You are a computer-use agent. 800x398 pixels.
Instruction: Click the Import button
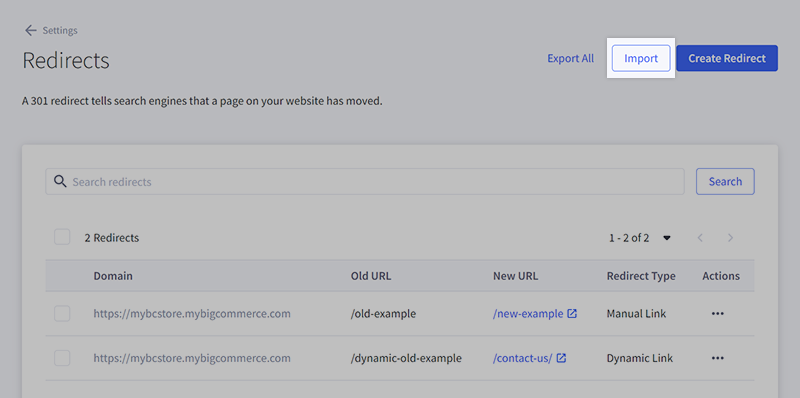641,58
